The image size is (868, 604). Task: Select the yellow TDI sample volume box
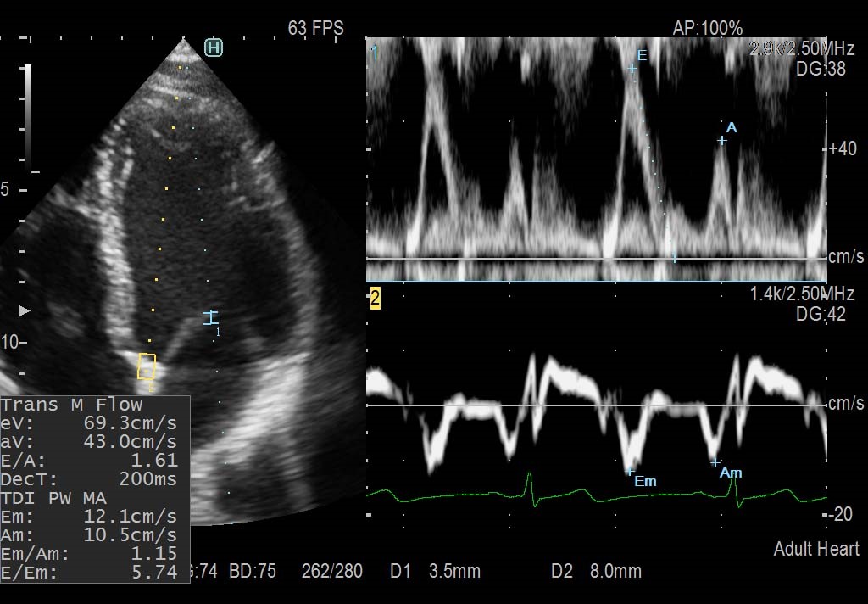click(x=147, y=366)
